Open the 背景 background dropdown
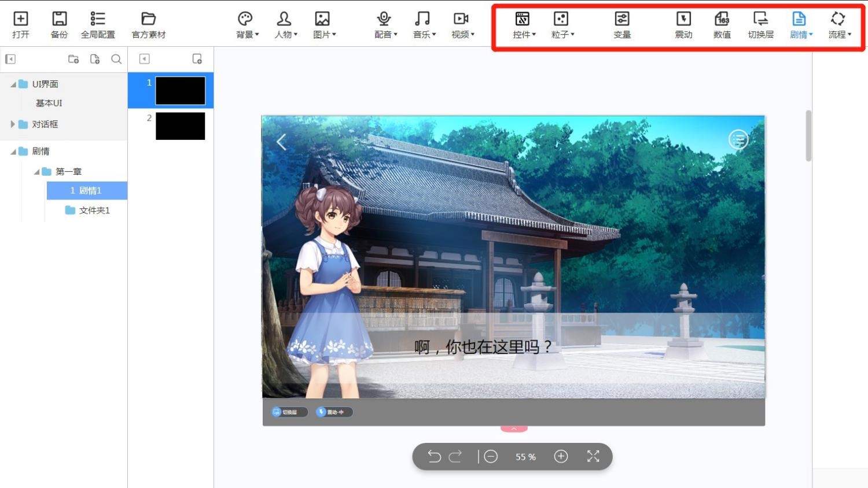The image size is (868, 488). click(x=247, y=25)
